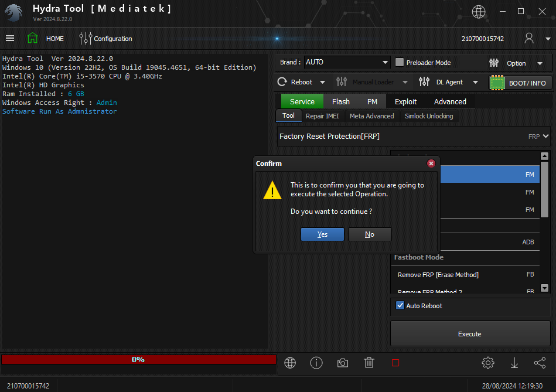Switch to the Flash tab
Viewport: 556px width, 392px height.
click(x=341, y=101)
